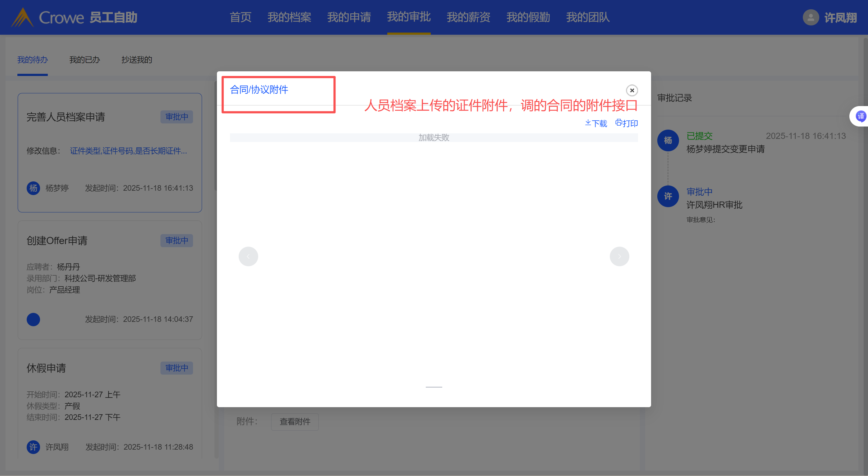Click the 查看附件 button
Viewport: 868px width, 476px height.
tap(295, 421)
